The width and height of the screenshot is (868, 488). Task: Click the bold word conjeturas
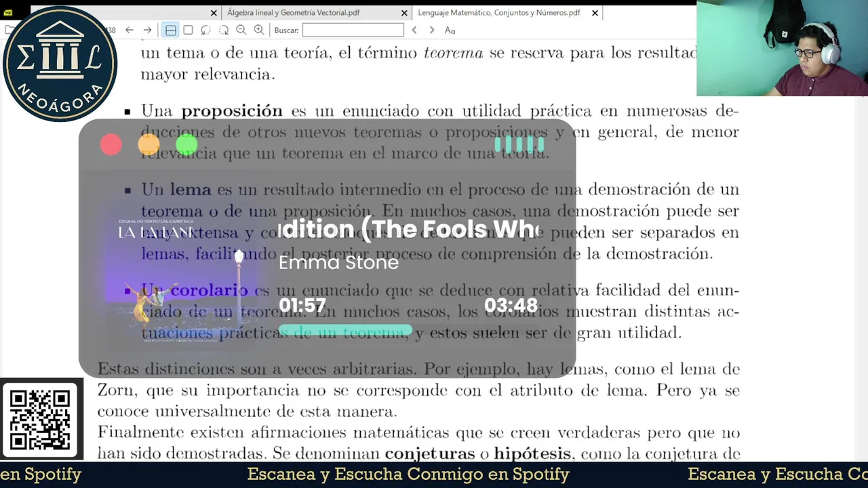coord(430,453)
